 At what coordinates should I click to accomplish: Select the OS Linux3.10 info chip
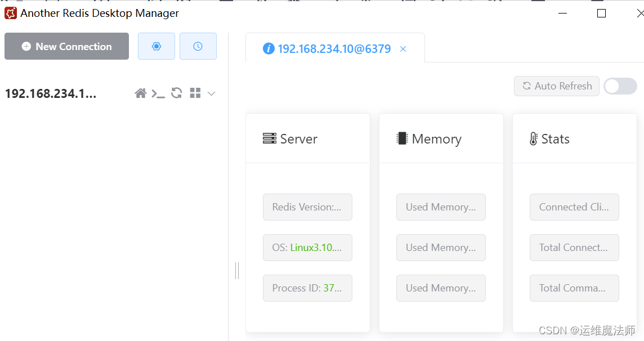tap(307, 248)
